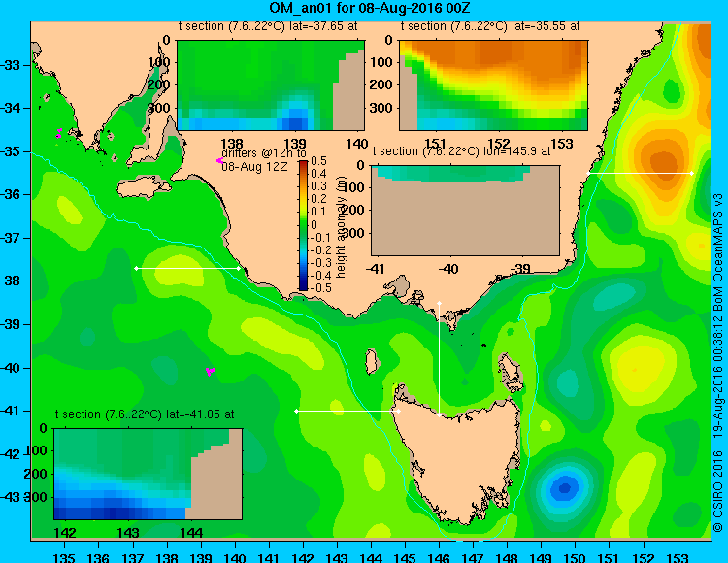Click the -40 label under the lon=145.9 inset

tap(448, 269)
